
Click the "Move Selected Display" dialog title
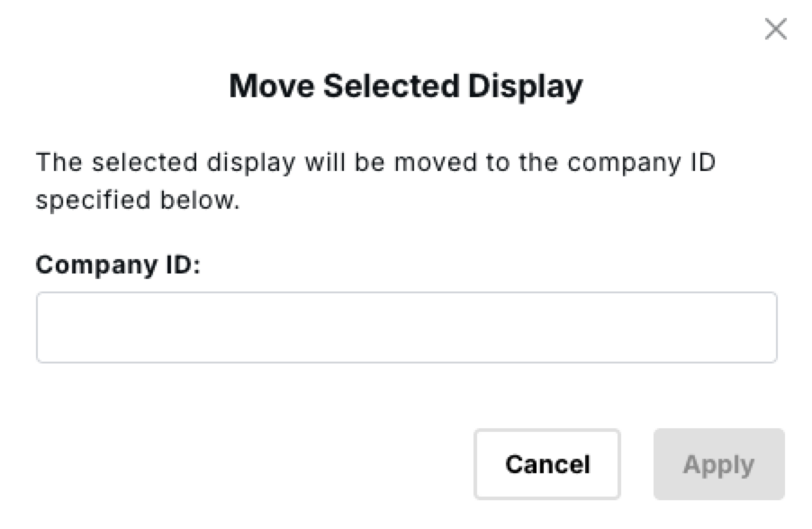pos(406,86)
